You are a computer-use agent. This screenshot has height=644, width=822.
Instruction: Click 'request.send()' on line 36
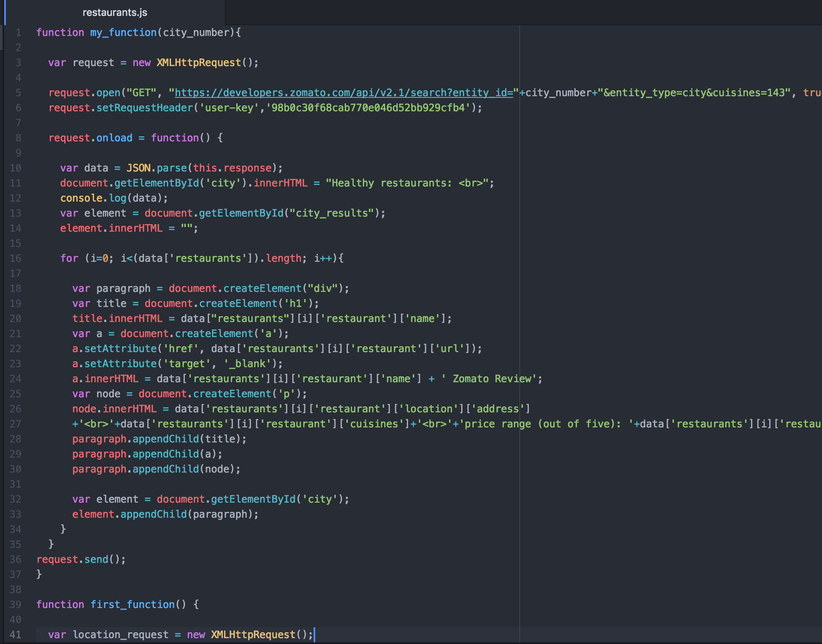pyautogui.click(x=78, y=559)
